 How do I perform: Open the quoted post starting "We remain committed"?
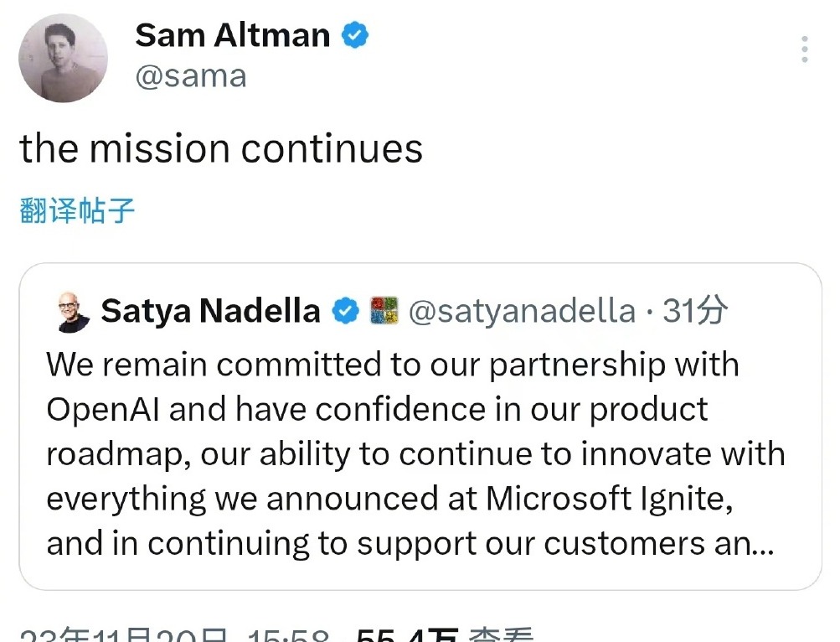pos(420,427)
